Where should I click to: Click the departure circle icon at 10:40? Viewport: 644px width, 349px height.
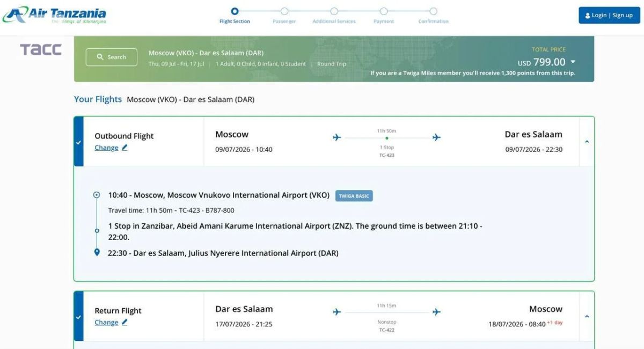(x=97, y=195)
